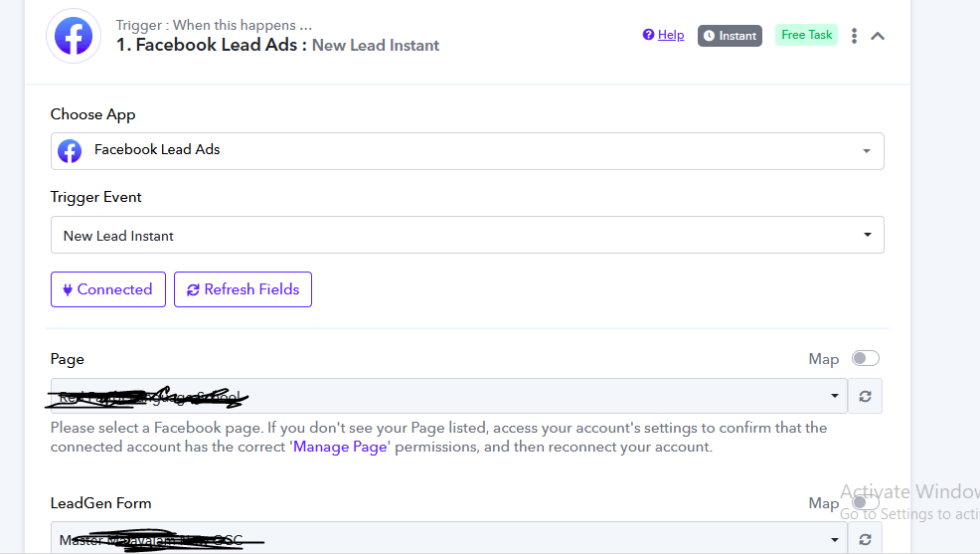Click Facebook icon inside Choose App field
Screen dimensions: 980x554
(x=70, y=151)
